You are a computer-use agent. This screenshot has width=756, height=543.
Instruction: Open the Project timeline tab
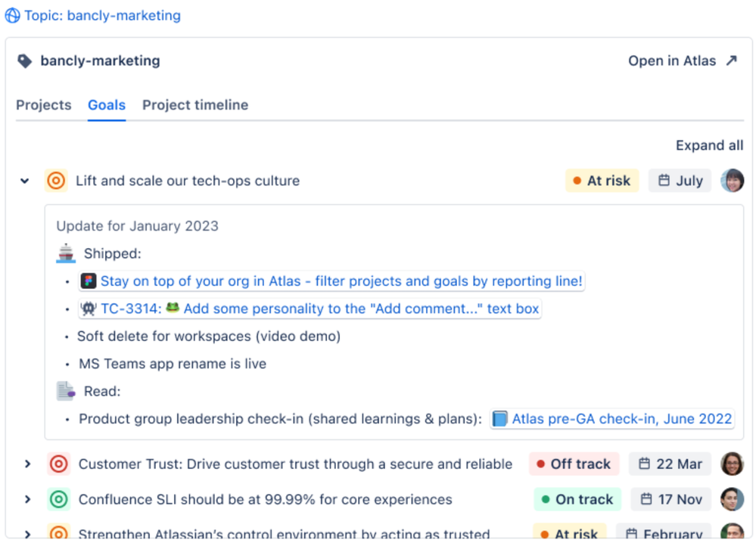click(195, 105)
